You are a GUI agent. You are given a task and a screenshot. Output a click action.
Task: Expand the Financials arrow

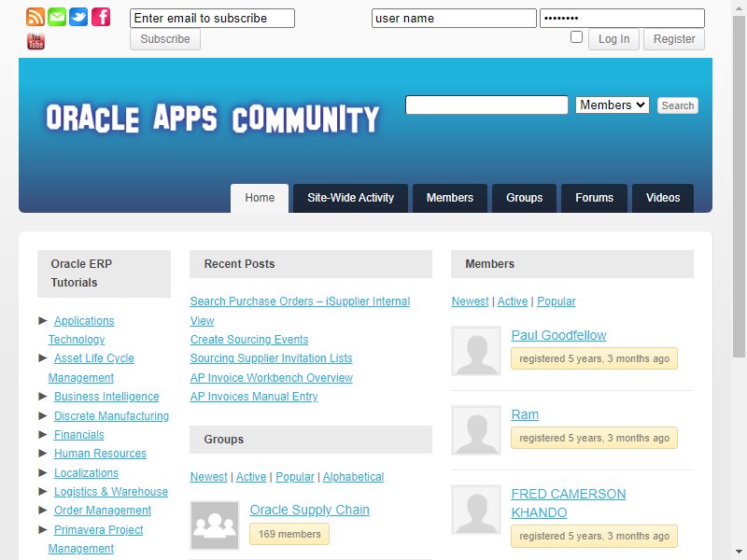(43, 434)
